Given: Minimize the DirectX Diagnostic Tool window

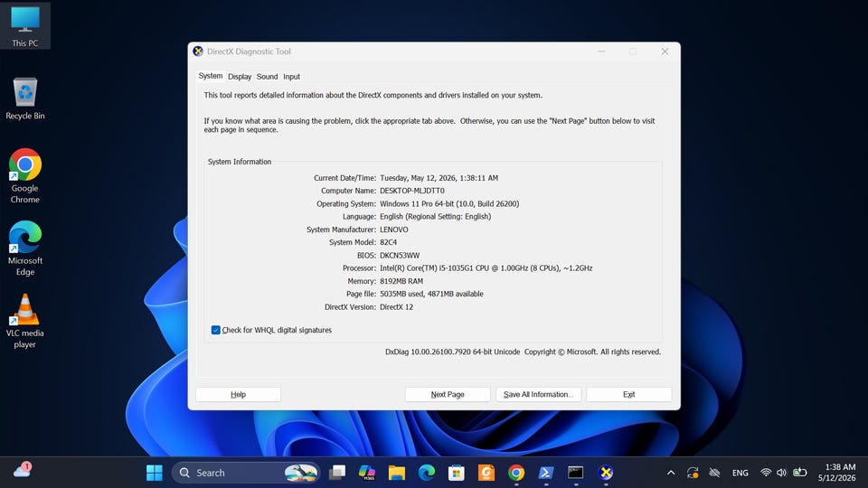Looking at the screenshot, I should pos(602,52).
